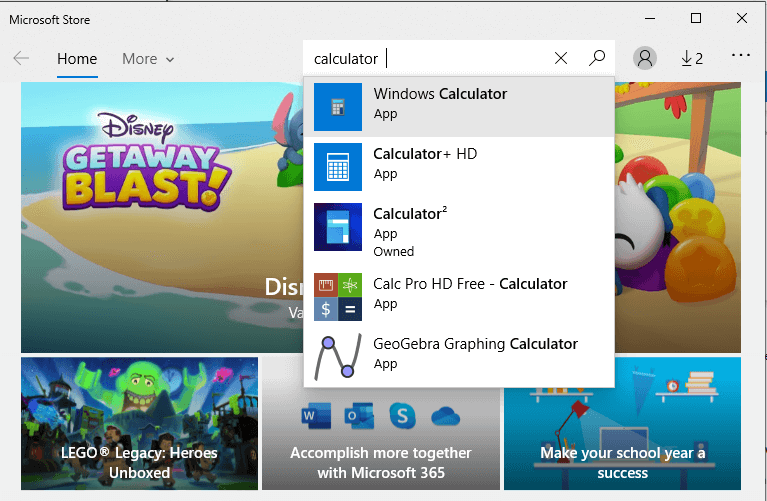Image resolution: width=767 pixels, height=501 pixels.
Task: Click the Windows Calculator app icon
Action: [338, 107]
